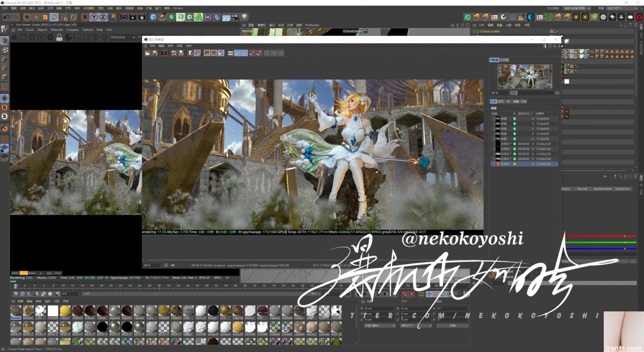
Task: Select the Post tab in Live Viewer
Action: [x=58, y=273]
